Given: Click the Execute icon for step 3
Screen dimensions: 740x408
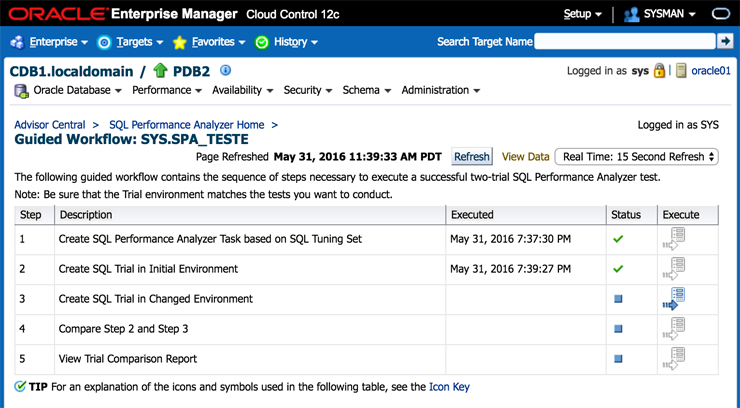Looking at the screenshot, I should [x=673, y=298].
